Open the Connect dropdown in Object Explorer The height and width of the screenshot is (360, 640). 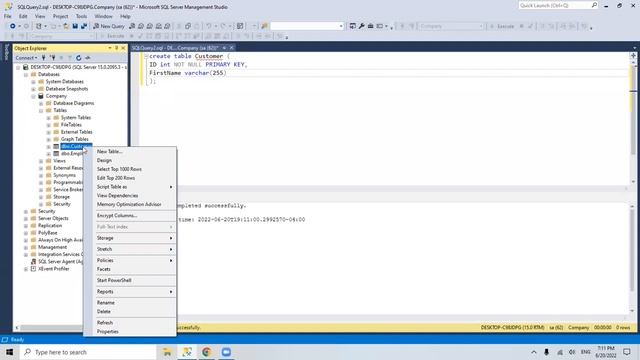click(x=26, y=58)
